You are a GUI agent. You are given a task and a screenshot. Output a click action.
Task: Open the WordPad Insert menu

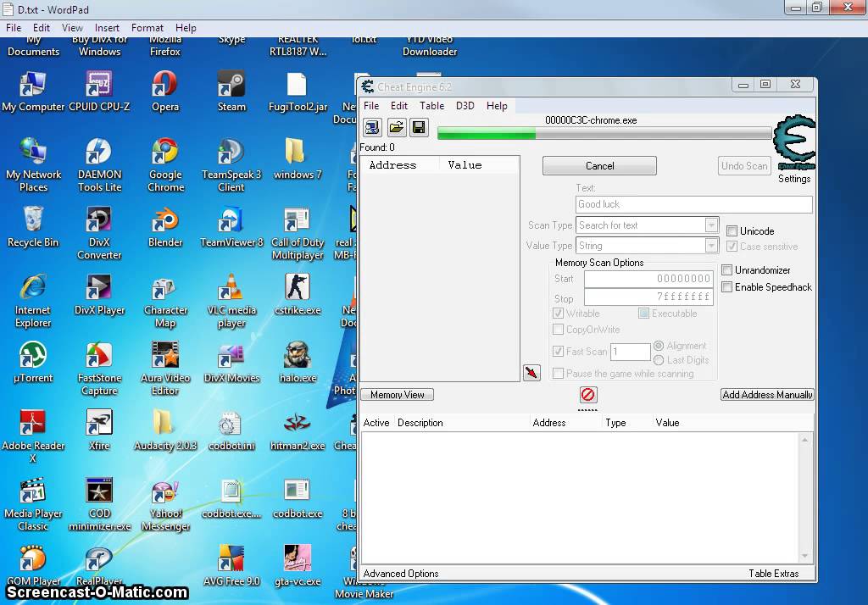[x=107, y=28]
